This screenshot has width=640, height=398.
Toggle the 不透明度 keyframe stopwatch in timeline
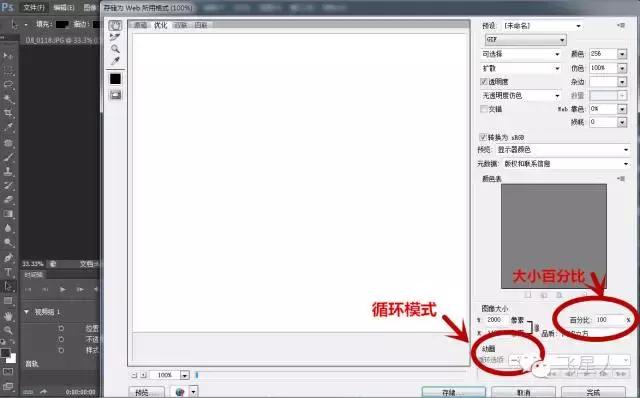[x=61, y=339]
